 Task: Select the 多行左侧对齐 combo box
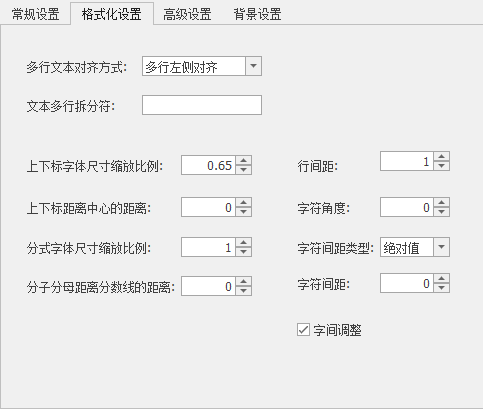point(202,66)
